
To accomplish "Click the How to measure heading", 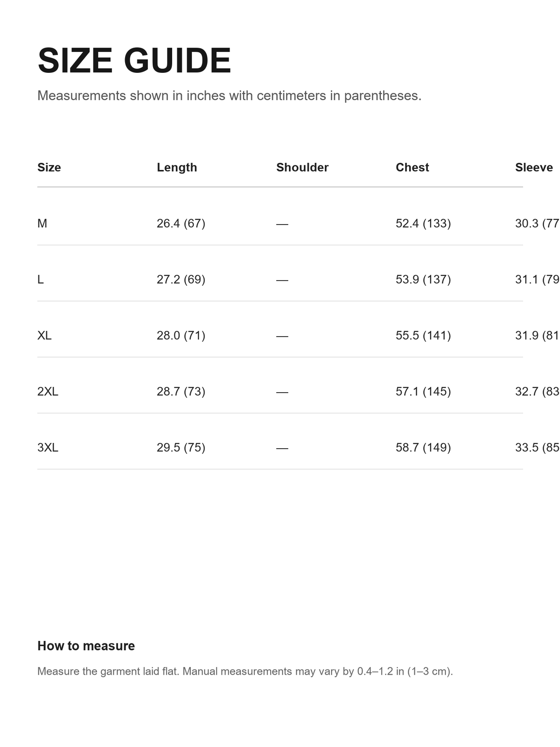I will coord(86,646).
